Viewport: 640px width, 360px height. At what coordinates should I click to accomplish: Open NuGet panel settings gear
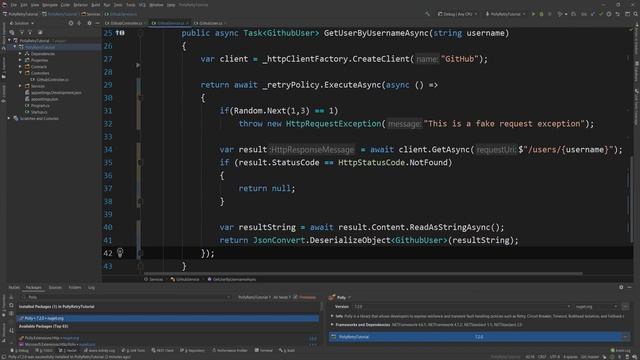pos(621,287)
